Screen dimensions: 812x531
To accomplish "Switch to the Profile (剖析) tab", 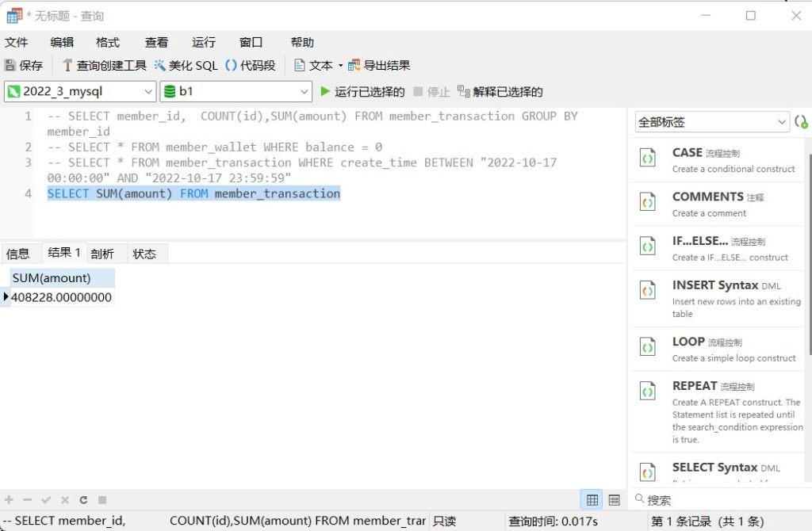I will coord(102,254).
